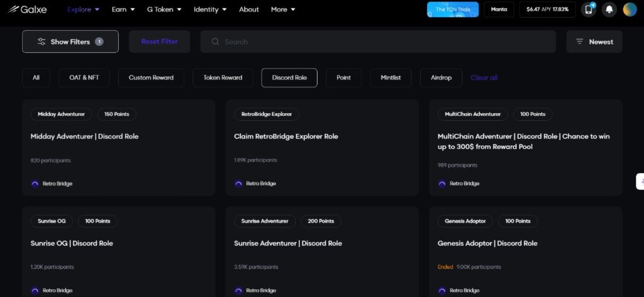The image size is (644, 297).
Task: Select the All reward filter
Action: click(36, 77)
